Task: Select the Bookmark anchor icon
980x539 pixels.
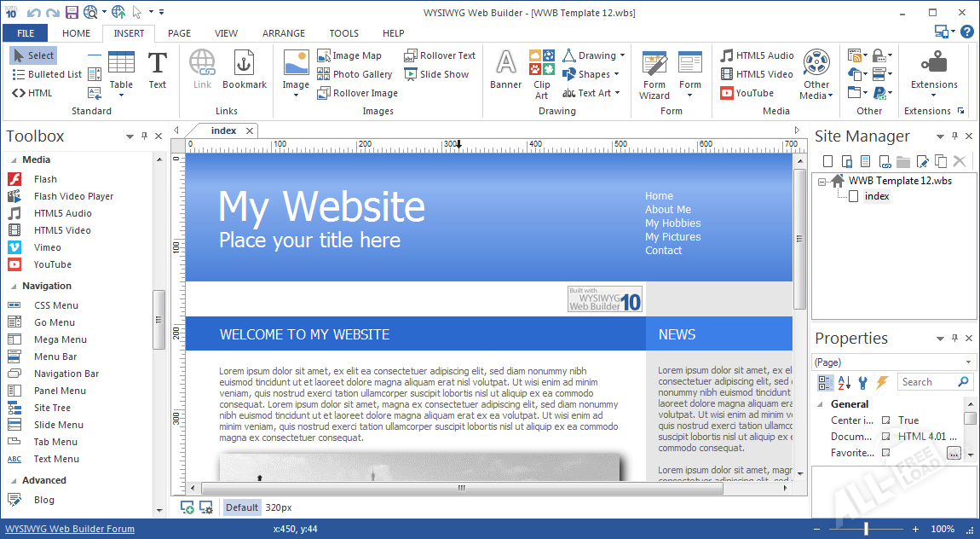Action: tap(244, 64)
